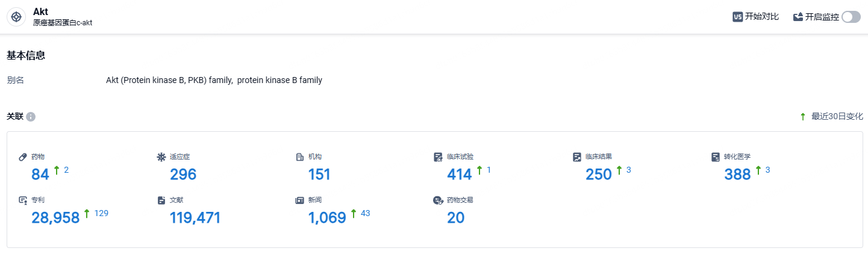Click the 新闻 newspaper icon

299,200
